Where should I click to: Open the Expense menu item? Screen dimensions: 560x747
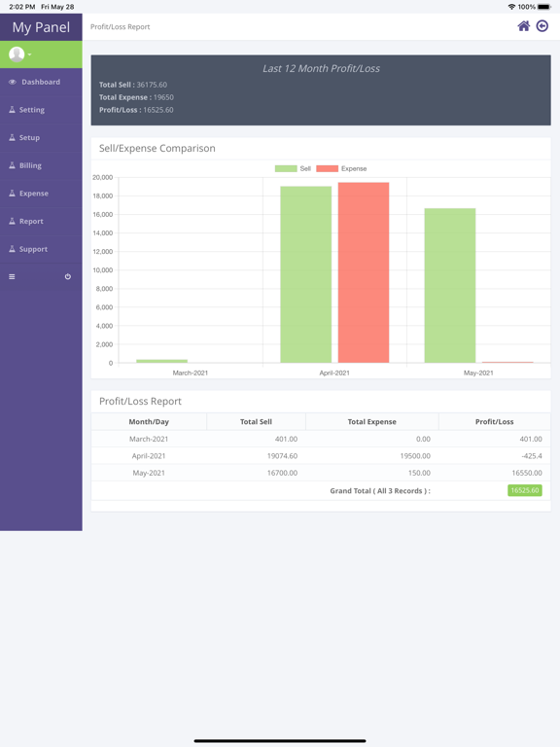(41, 194)
